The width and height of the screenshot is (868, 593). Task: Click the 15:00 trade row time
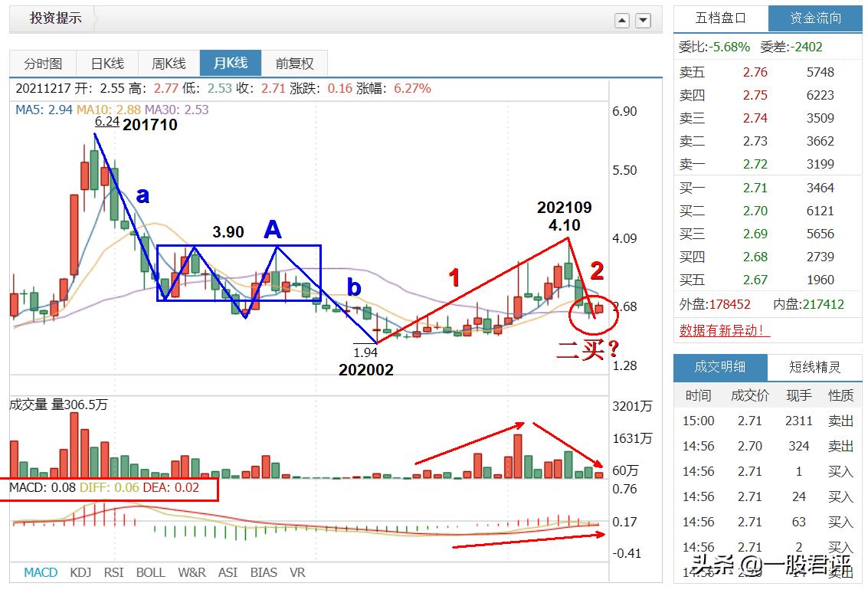[x=698, y=421]
